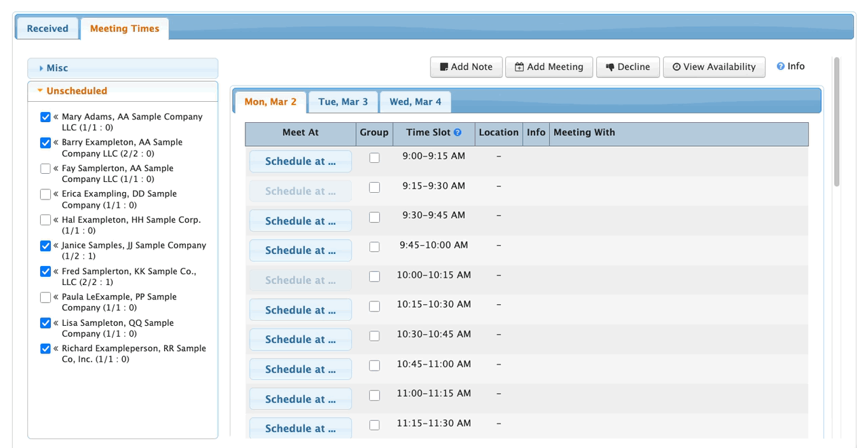Schedule at 11:00–11:15 AM slot
Viewport: 868px width, 448px height.
pos(300,399)
